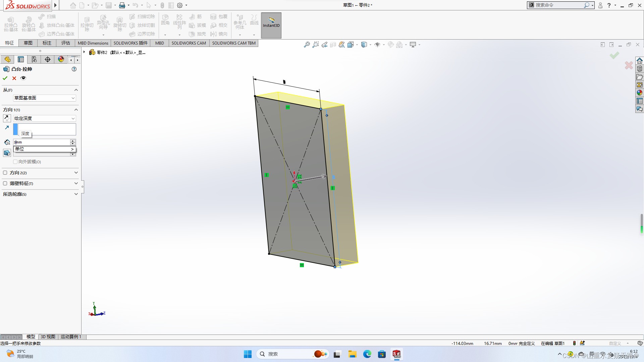Switch to the 草图 ribbon tab
Image resolution: width=644 pixels, height=362 pixels.
click(28, 43)
